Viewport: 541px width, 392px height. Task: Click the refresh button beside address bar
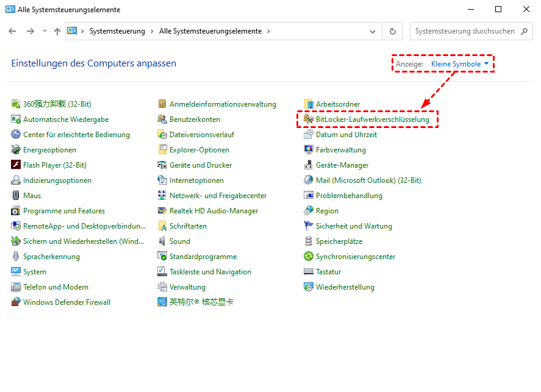(x=392, y=31)
